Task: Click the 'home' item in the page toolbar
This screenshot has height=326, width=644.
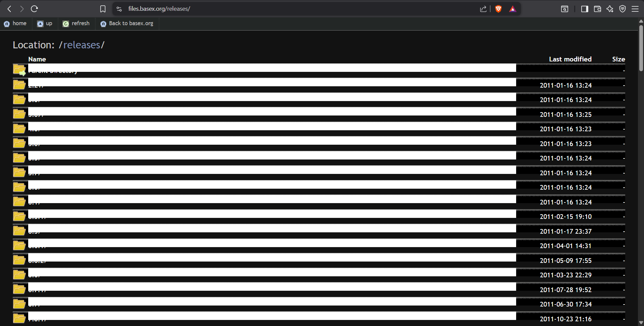Action: click(15, 24)
